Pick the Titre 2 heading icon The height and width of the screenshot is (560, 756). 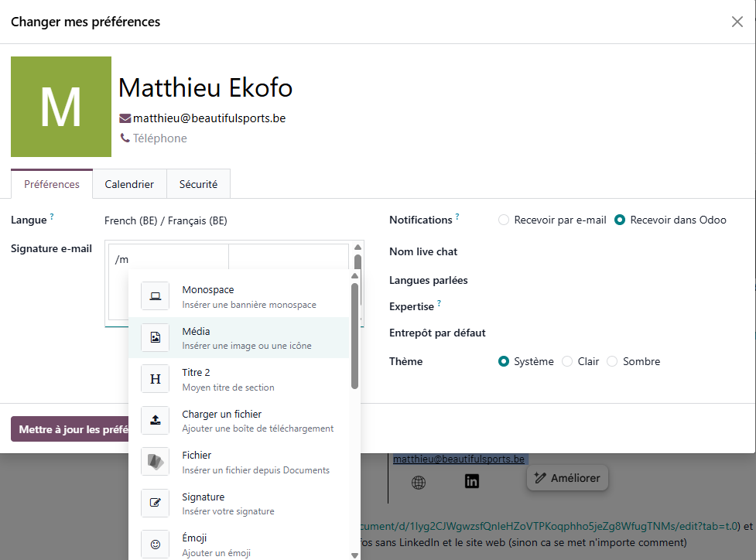coord(155,379)
